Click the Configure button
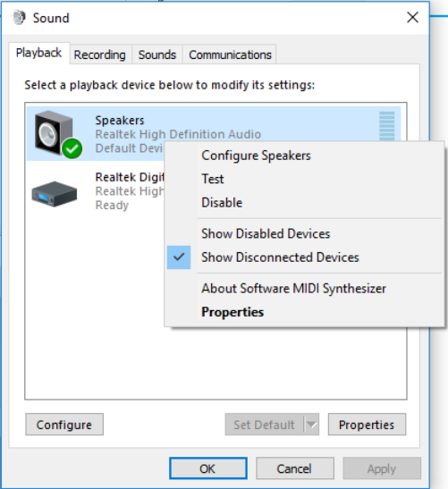Image resolution: width=448 pixels, height=489 pixels. tap(64, 425)
